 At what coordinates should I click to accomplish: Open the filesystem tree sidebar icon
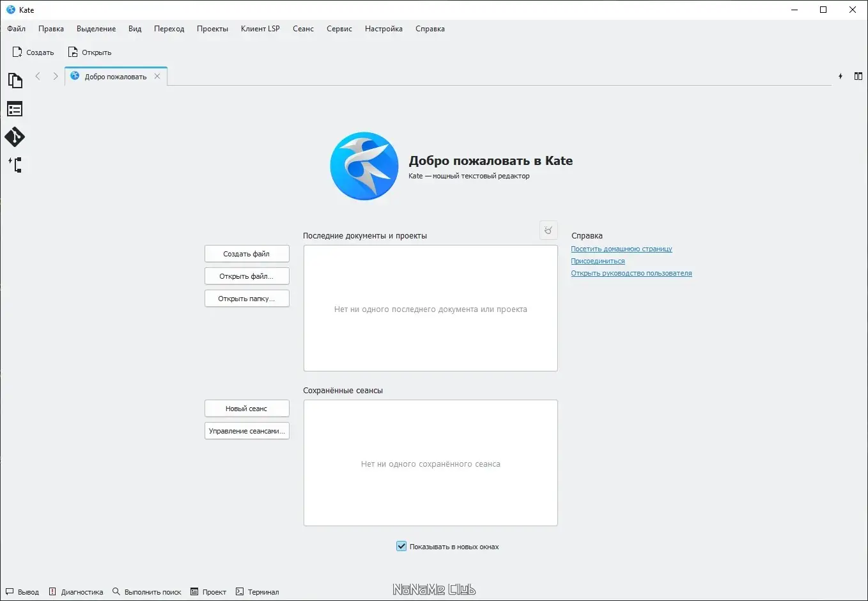click(15, 165)
